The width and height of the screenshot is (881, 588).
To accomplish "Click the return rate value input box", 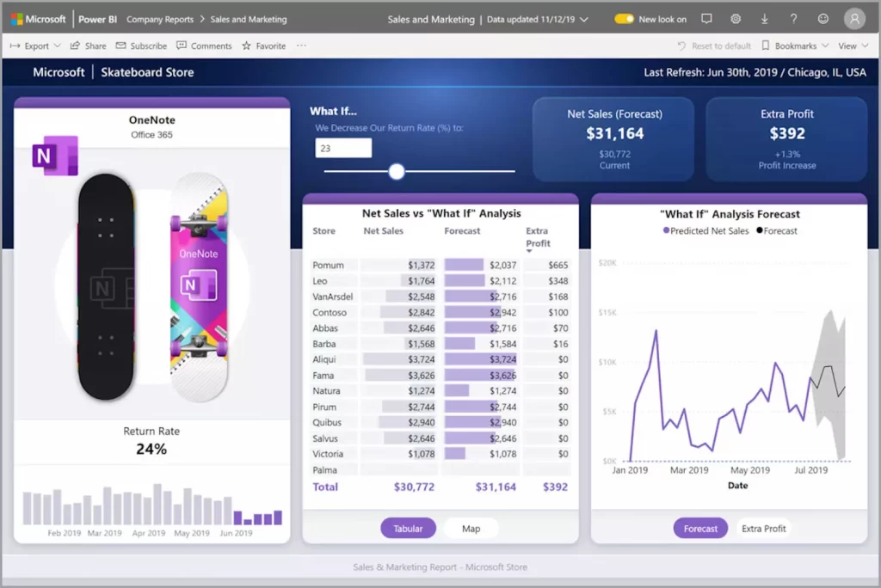I will pos(343,148).
